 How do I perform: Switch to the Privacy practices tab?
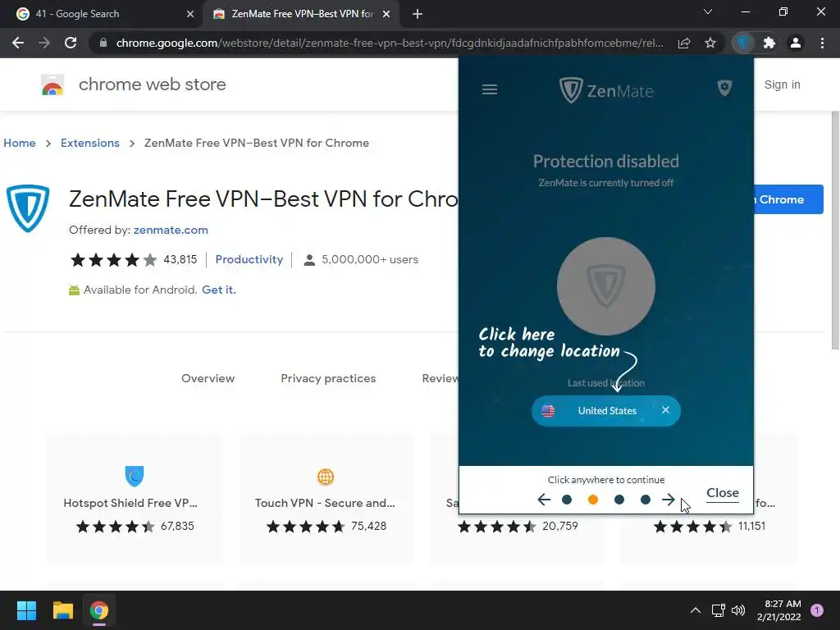pos(328,378)
